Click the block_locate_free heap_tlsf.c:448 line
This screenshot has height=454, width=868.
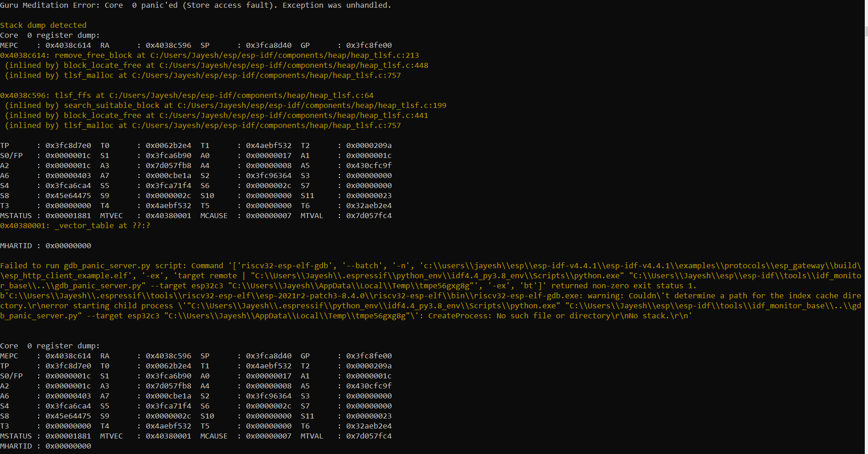point(216,66)
